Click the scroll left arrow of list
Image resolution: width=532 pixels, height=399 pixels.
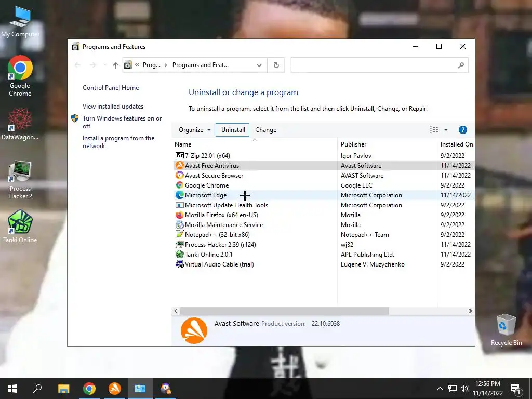tap(176, 311)
